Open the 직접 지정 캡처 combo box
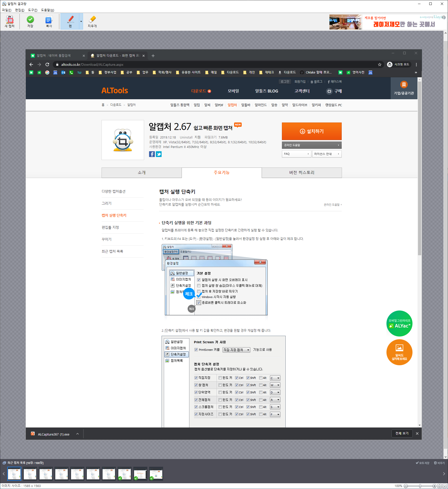This screenshot has width=448, height=489. point(236,350)
